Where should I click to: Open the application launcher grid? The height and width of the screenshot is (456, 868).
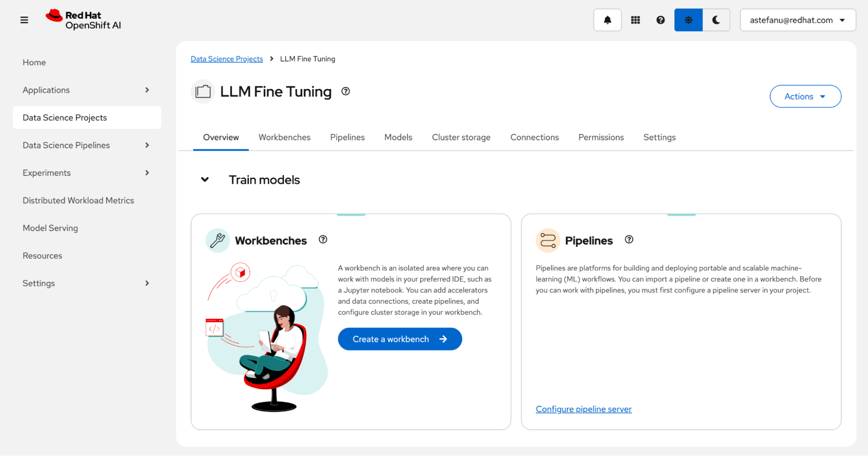pos(635,20)
